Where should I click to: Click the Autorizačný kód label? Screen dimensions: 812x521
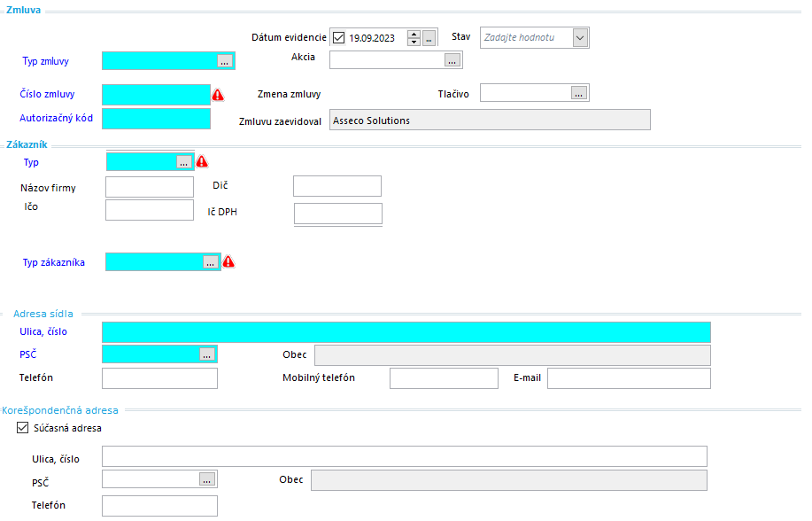pos(57,118)
